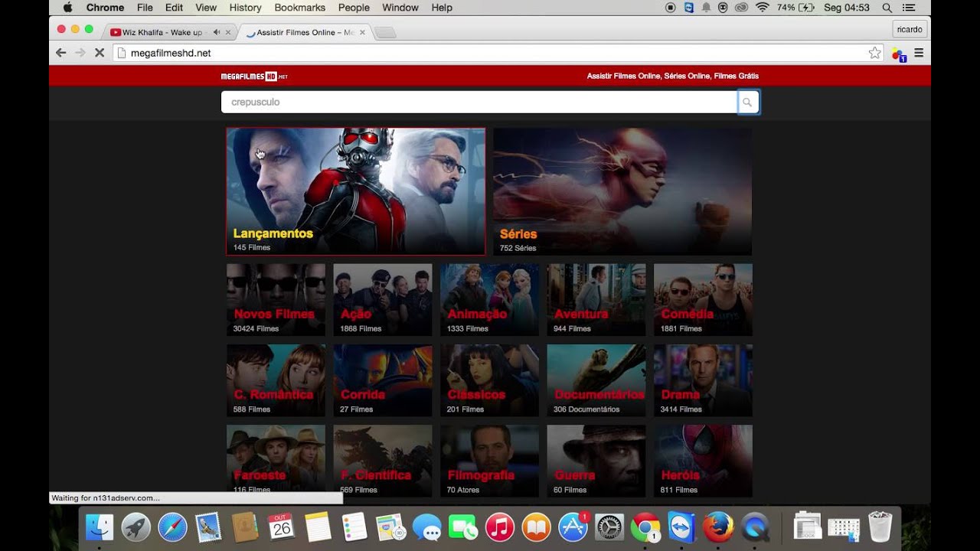Click the colorful extension icon with badge
This screenshot has width=980, height=551.
point(898,54)
